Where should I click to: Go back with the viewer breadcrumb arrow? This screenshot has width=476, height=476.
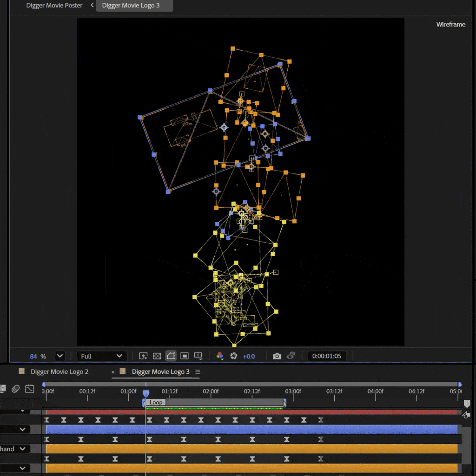click(x=92, y=5)
